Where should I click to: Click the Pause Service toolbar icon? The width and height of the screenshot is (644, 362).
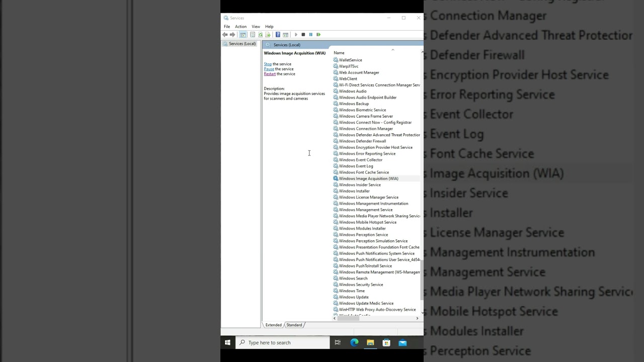click(x=311, y=35)
